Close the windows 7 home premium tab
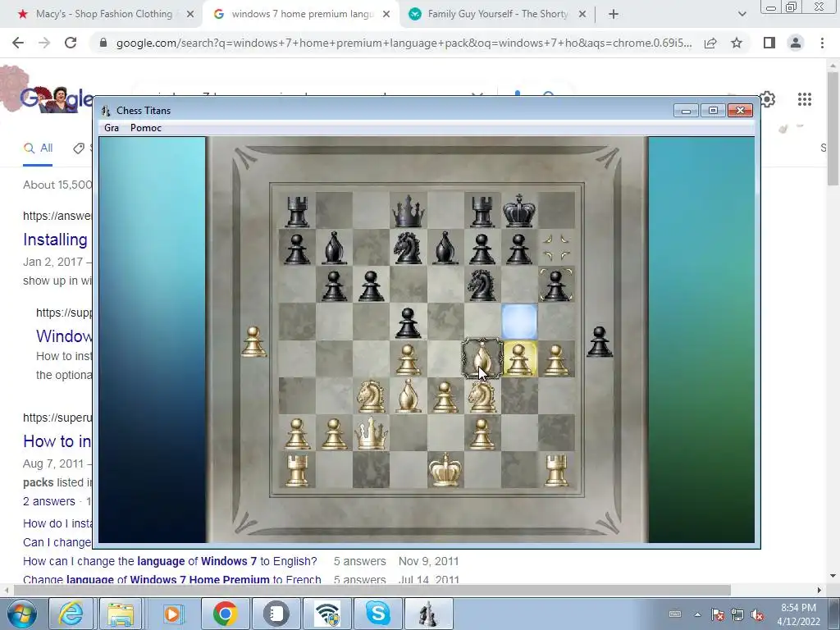This screenshot has width=840, height=630. 386,15
